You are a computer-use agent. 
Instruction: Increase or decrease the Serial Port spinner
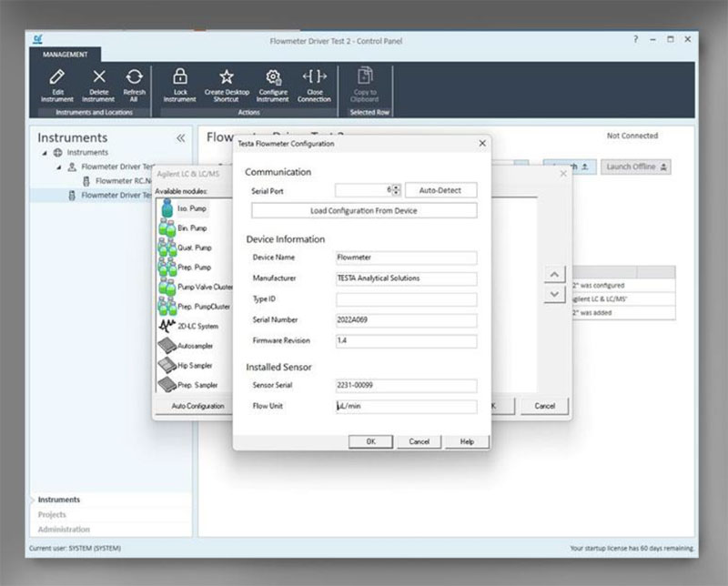tap(396, 190)
